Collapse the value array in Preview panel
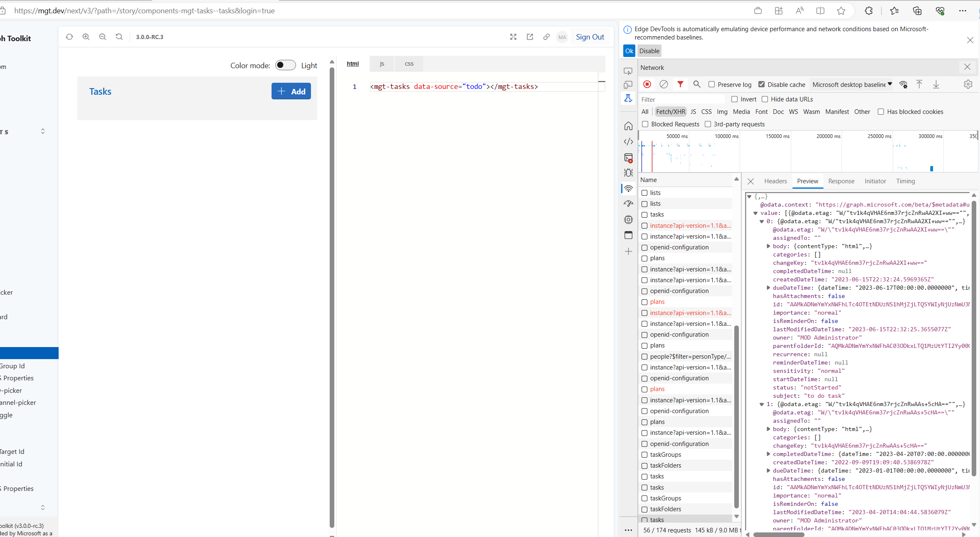 [755, 213]
